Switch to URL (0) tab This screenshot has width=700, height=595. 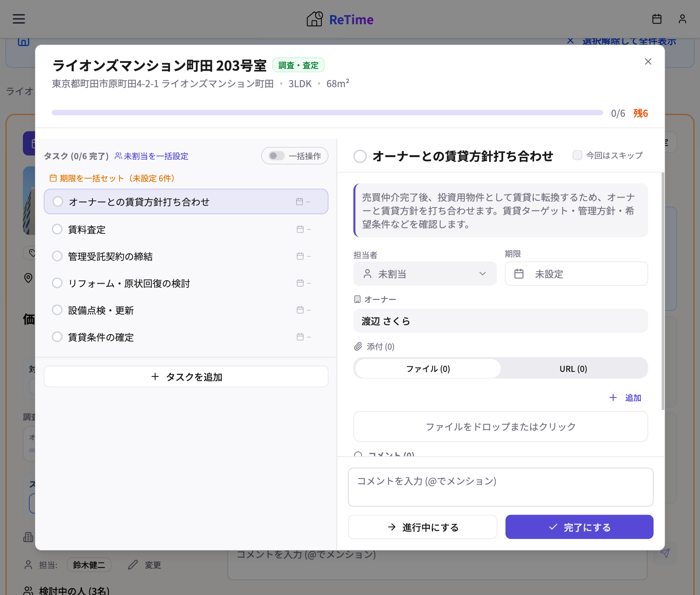(x=573, y=369)
